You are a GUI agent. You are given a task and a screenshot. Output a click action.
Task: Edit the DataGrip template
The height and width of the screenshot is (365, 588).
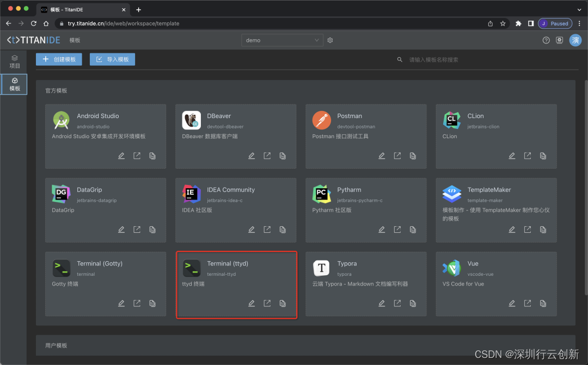121,230
